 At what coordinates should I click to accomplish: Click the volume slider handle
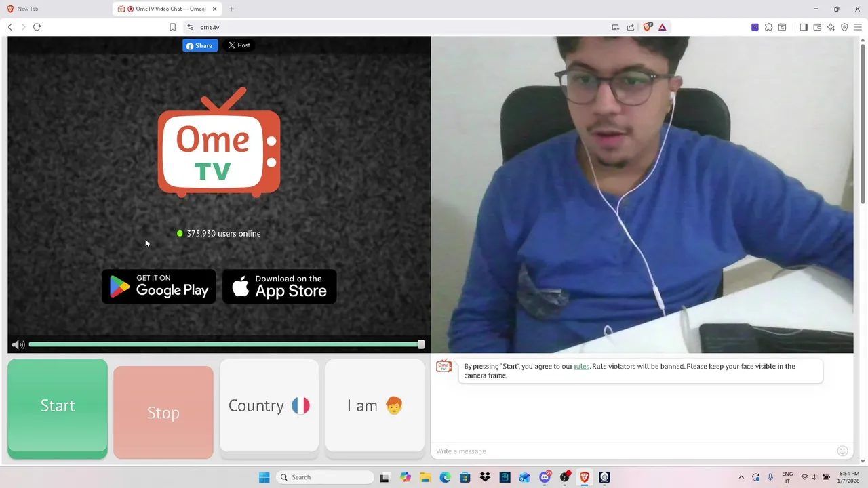(x=421, y=345)
